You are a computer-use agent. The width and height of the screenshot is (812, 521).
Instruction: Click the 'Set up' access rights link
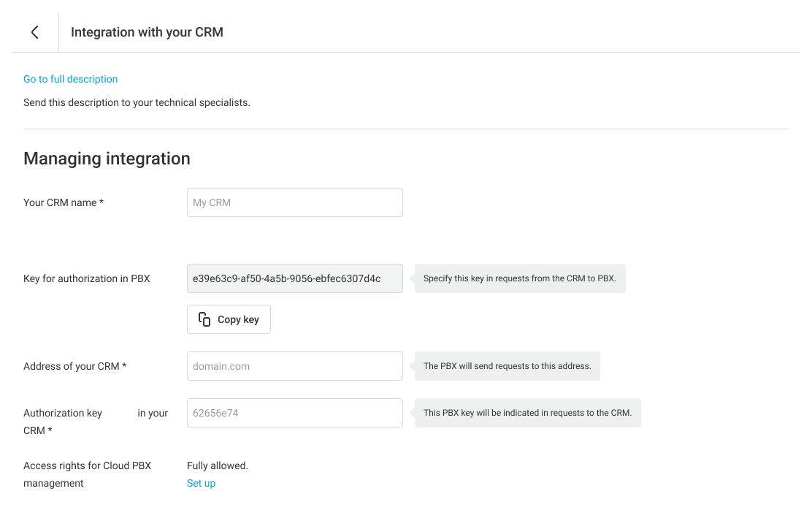pos(201,483)
